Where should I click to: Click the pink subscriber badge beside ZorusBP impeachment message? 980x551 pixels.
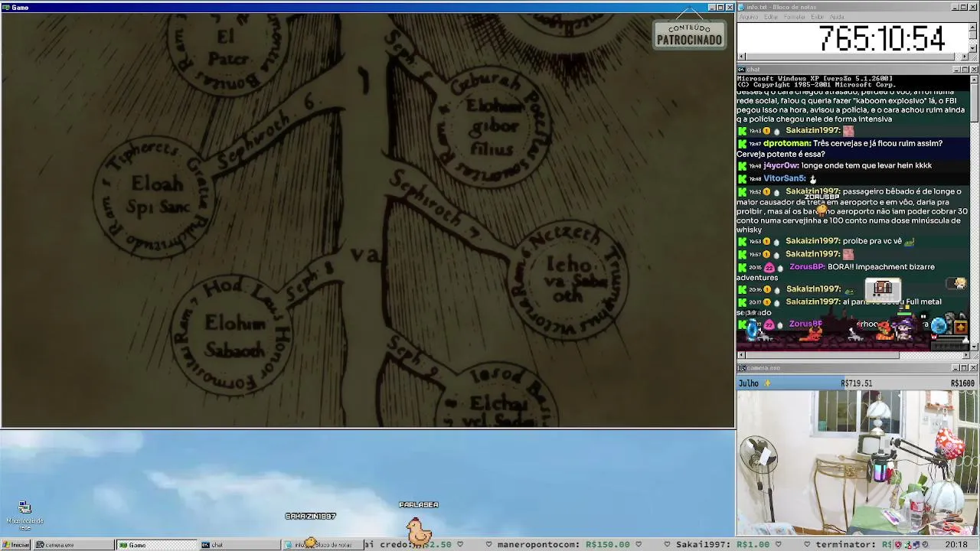[769, 267]
